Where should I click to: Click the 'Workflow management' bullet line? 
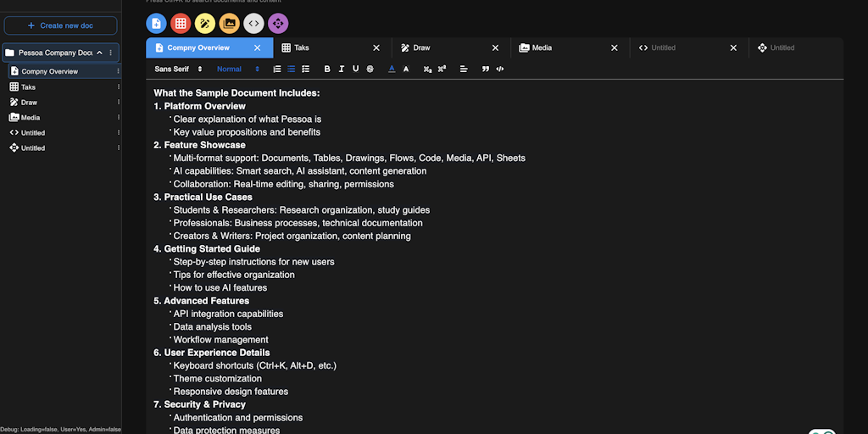221,340
